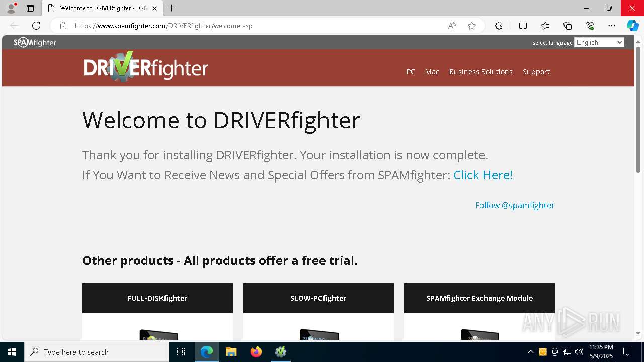Image resolution: width=644 pixels, height=362 pixels.
Task: Click the Follow @spamfighter link
Action: (515, 205)
